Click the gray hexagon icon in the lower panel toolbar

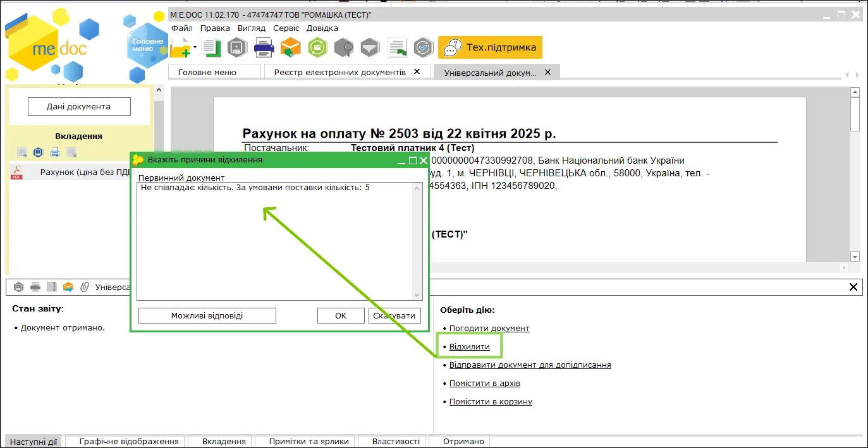click(x=18, y=287)
